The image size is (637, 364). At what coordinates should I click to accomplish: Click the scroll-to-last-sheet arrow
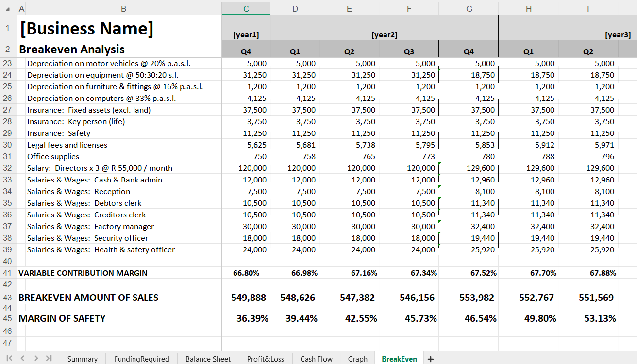49,358
